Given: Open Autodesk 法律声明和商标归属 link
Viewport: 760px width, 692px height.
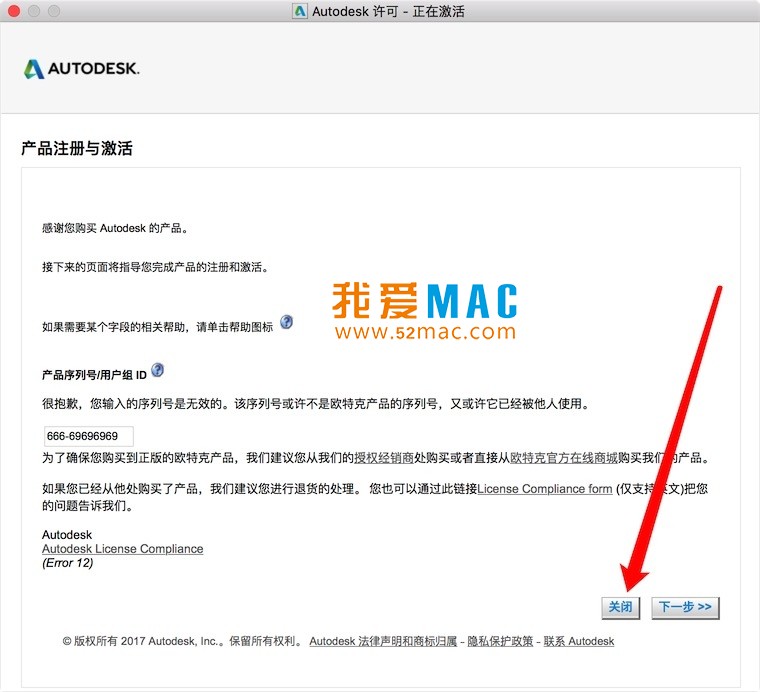Looking at the screenshot, I should pyautogui.click(x=383, y=642).
